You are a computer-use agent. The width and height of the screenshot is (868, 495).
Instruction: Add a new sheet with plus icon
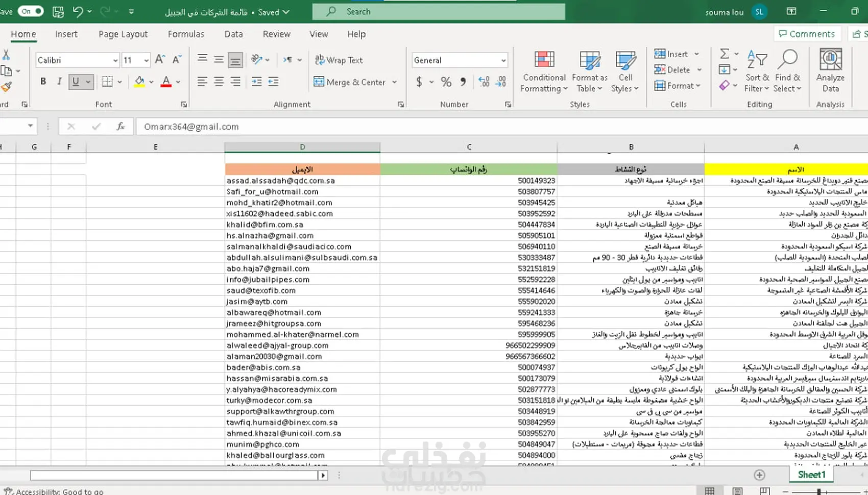coord(759,475)
